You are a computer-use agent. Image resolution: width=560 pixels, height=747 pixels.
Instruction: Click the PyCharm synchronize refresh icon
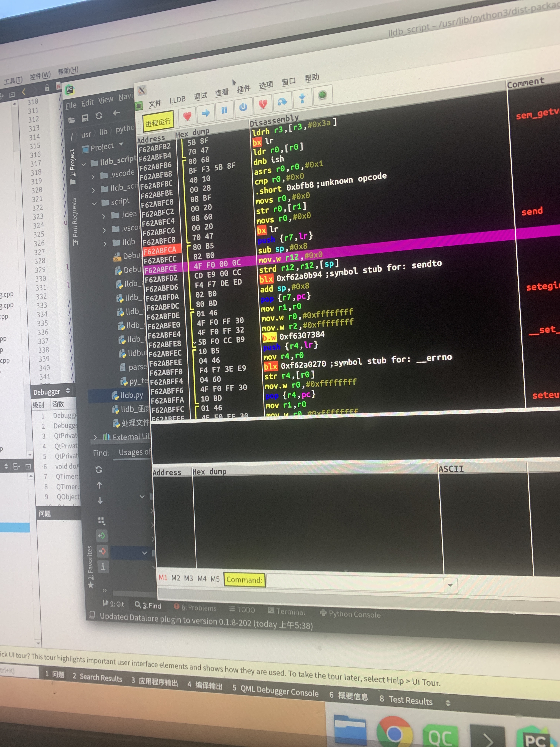click(x=99, y=115)
